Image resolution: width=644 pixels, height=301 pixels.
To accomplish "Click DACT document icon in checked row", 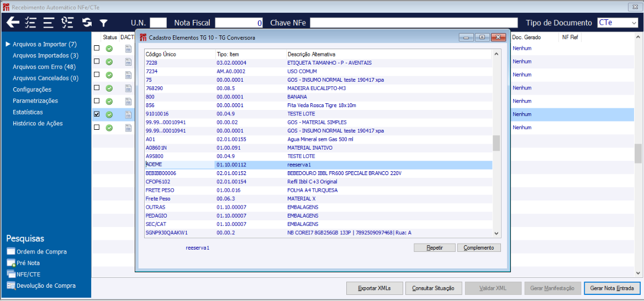I will coord(128,114).
